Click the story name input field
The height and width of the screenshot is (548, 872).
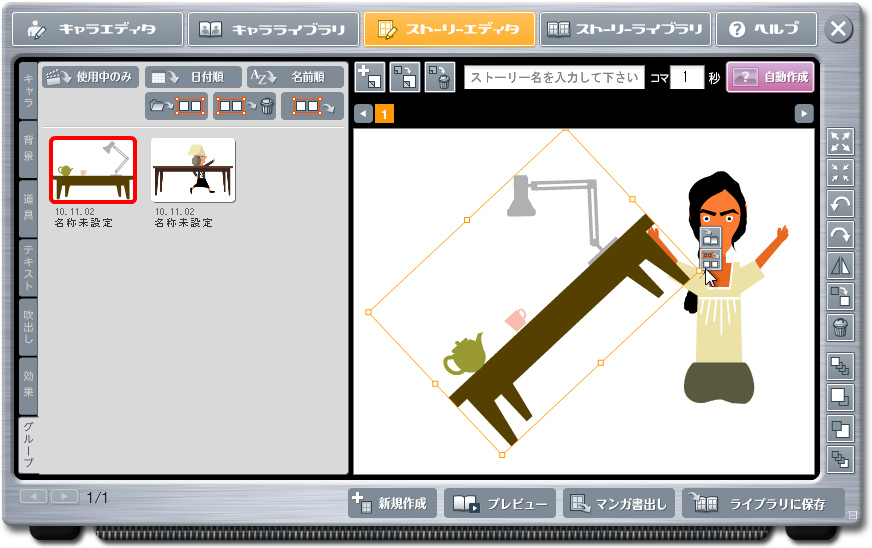554,77
